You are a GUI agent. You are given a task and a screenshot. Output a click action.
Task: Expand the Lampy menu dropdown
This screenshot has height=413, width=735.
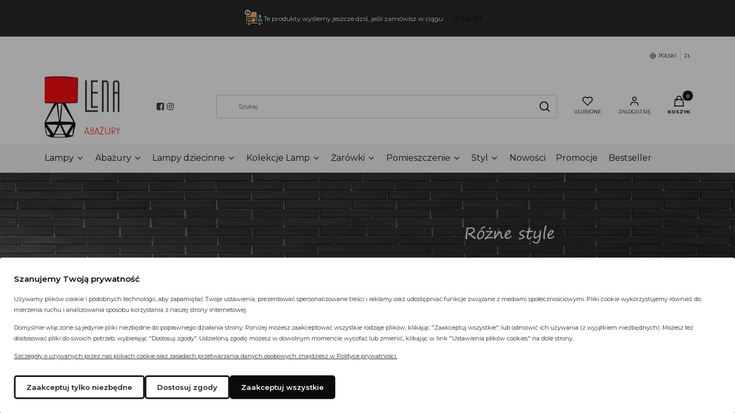coord(65,158)
